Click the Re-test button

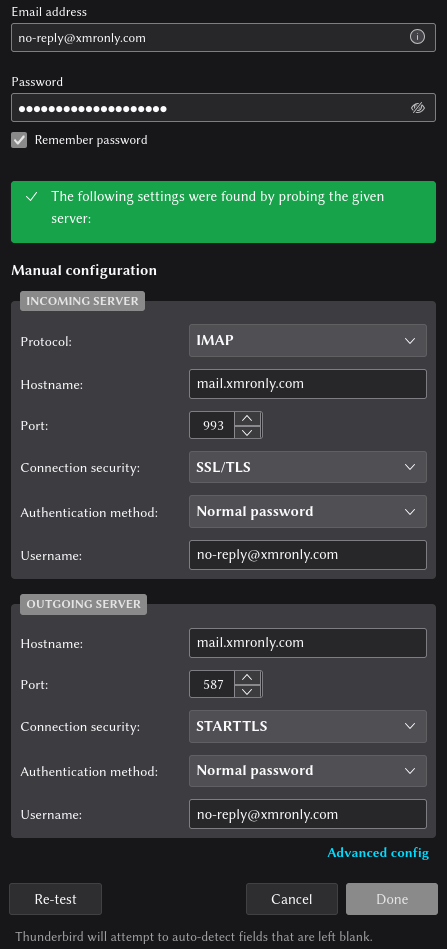pos(56,899)
